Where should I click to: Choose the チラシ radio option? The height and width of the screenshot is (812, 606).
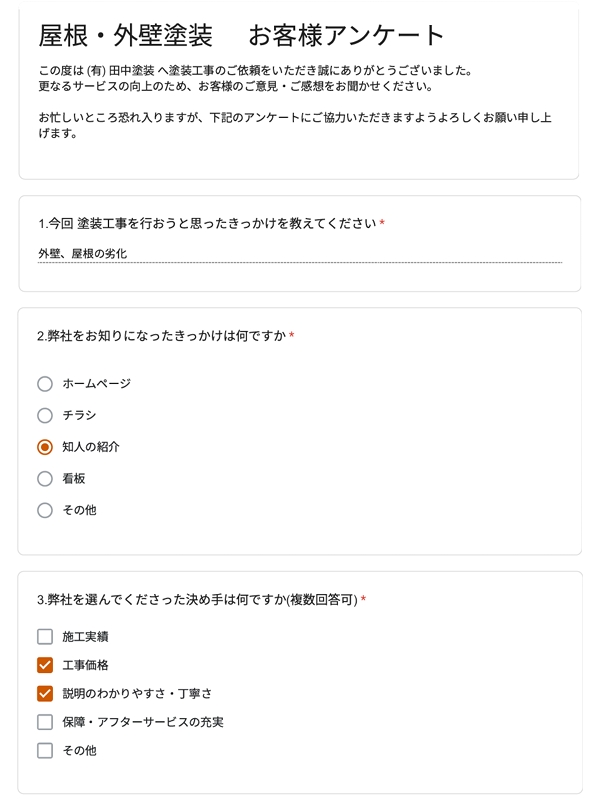pos(44,415)
